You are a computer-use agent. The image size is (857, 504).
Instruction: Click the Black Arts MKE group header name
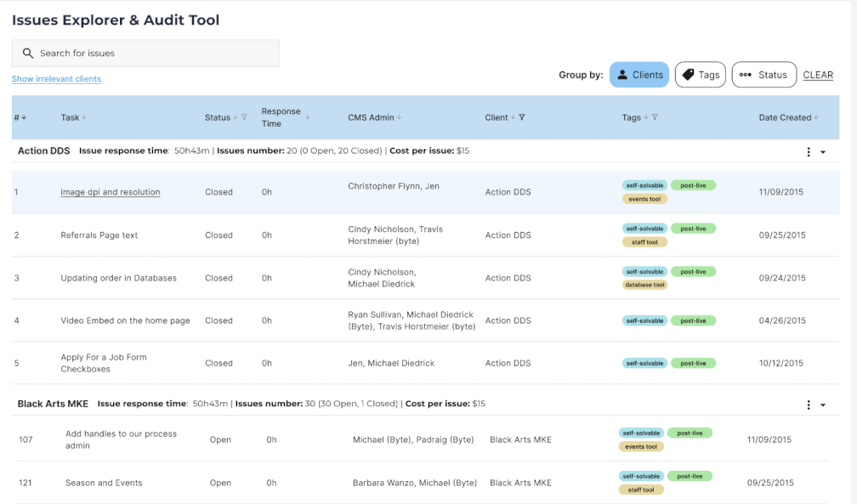coord(53,404)
